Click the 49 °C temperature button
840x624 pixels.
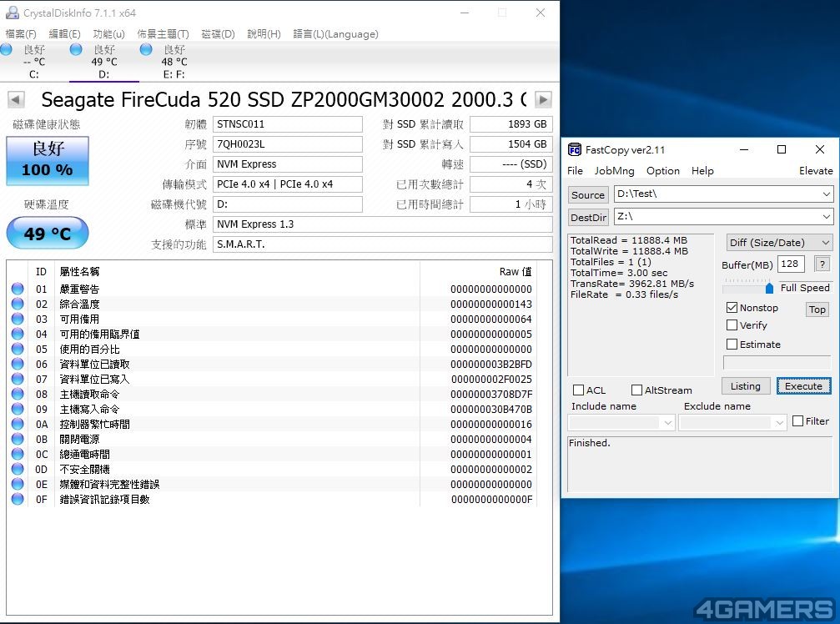[48, 233]
